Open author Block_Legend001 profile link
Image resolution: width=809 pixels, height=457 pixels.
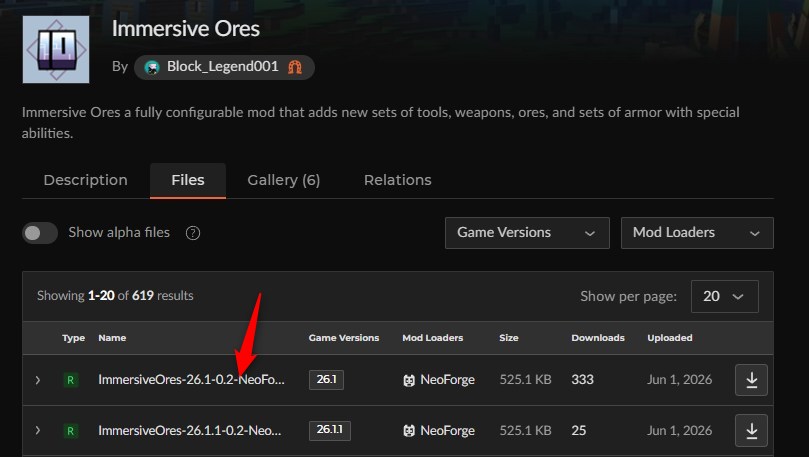point(222,67)
